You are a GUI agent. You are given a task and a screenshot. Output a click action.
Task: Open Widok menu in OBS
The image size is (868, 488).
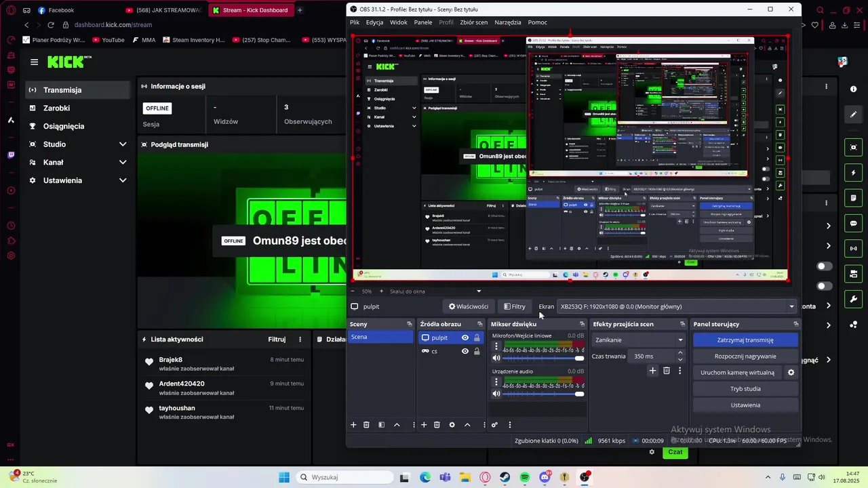399,22
